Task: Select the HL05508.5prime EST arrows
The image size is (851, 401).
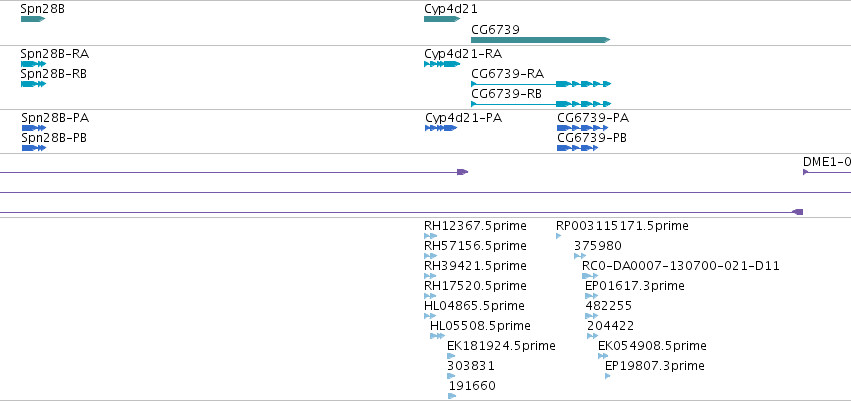Action: click(x=437, y=336)
